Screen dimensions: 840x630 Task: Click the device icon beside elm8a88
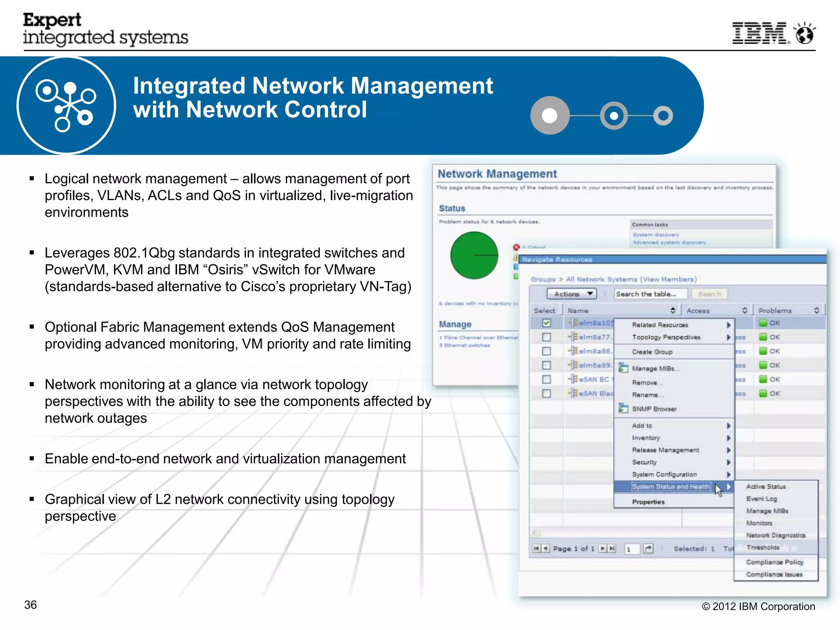tap(573, 351)
